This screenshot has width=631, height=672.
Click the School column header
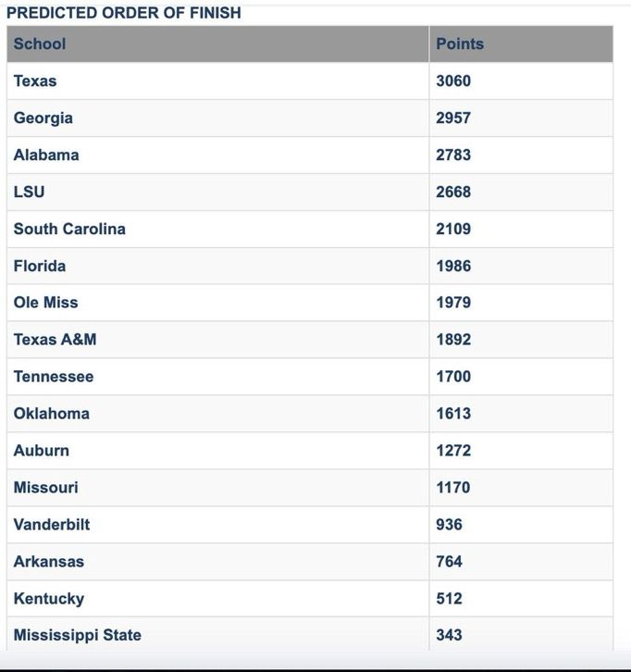pyautogui.click(x=40, y=44)
